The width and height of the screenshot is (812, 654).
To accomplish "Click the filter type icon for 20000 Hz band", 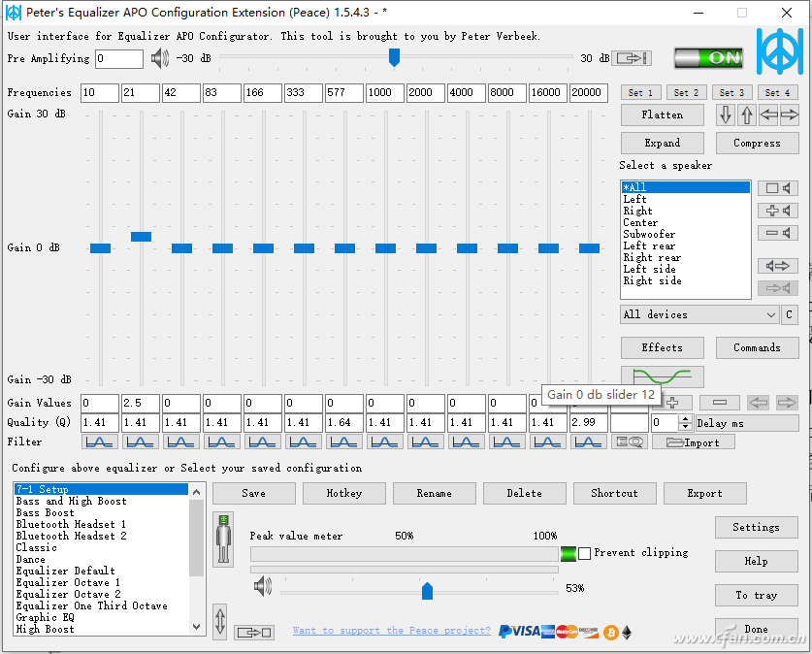I will tap(589, 442).
